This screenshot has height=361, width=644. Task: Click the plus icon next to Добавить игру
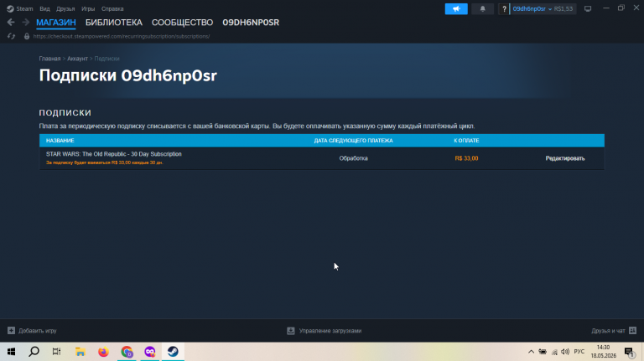pyautogui.click(x=11, y=331)
